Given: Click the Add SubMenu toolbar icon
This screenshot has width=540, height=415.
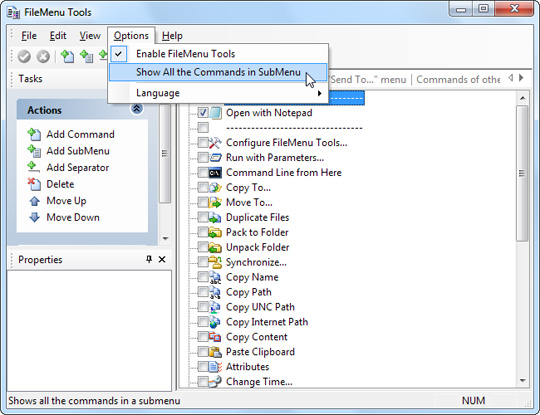Looking at the screenshot, I should click(x=86, y=56).
